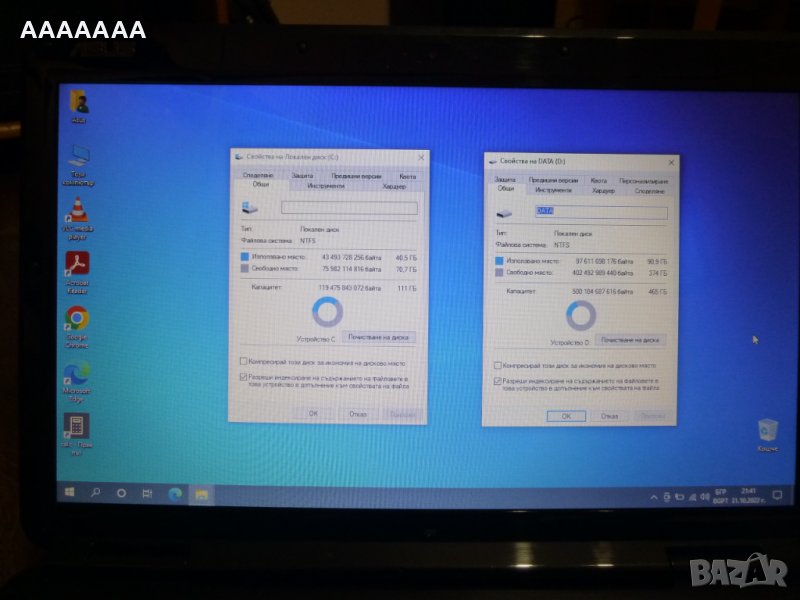Click the taskbar search magnifier icon
800x600 pixels.
(96, 493)
